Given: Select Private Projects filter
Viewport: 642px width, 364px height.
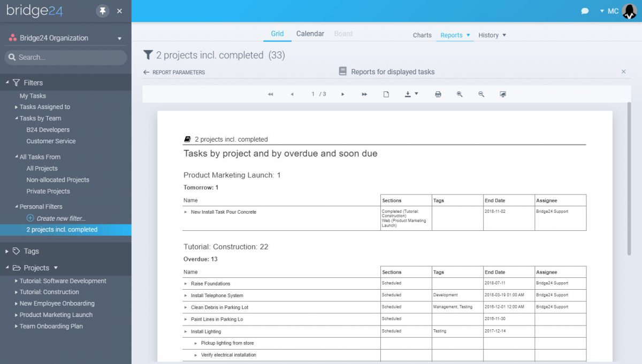Looking at the screenshot, I should tap(48, 191).
